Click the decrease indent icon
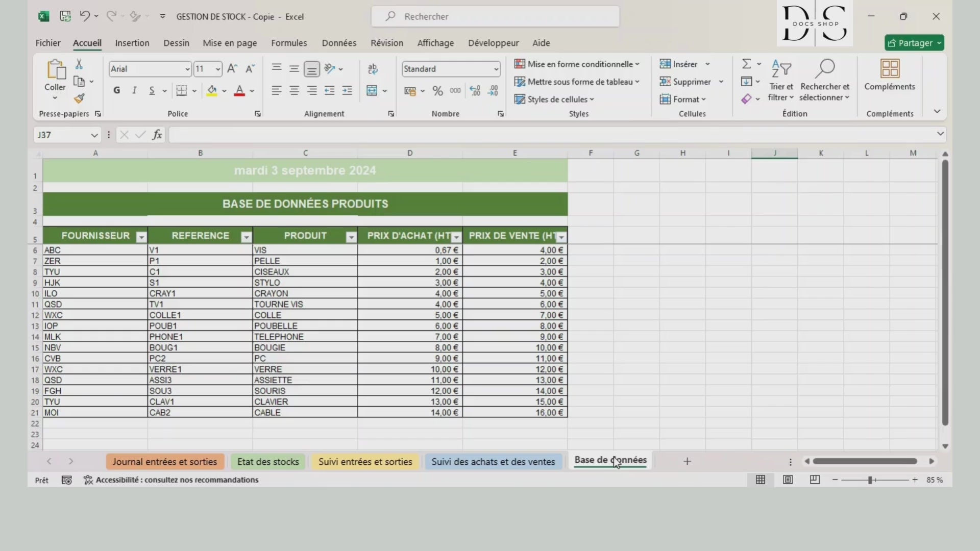The width and height of the screenshot is (980, 551). coord(330,91)
